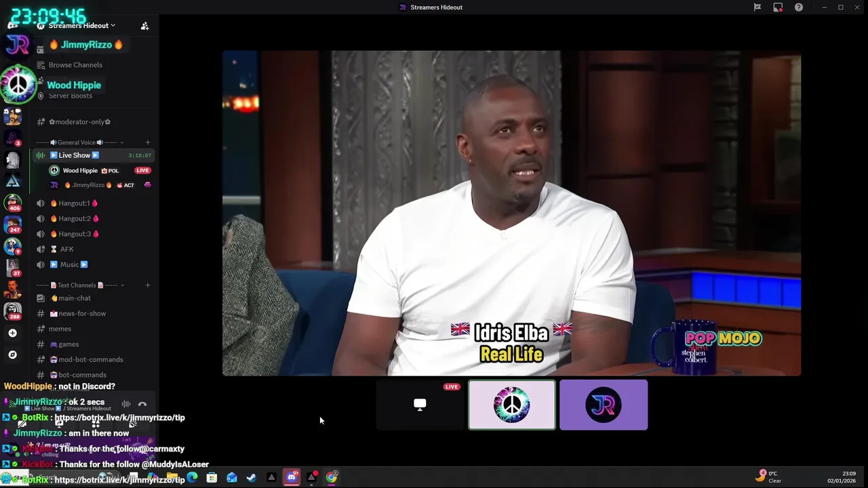Click JimmyRizzo in Live Show channel

pos(88,185)
